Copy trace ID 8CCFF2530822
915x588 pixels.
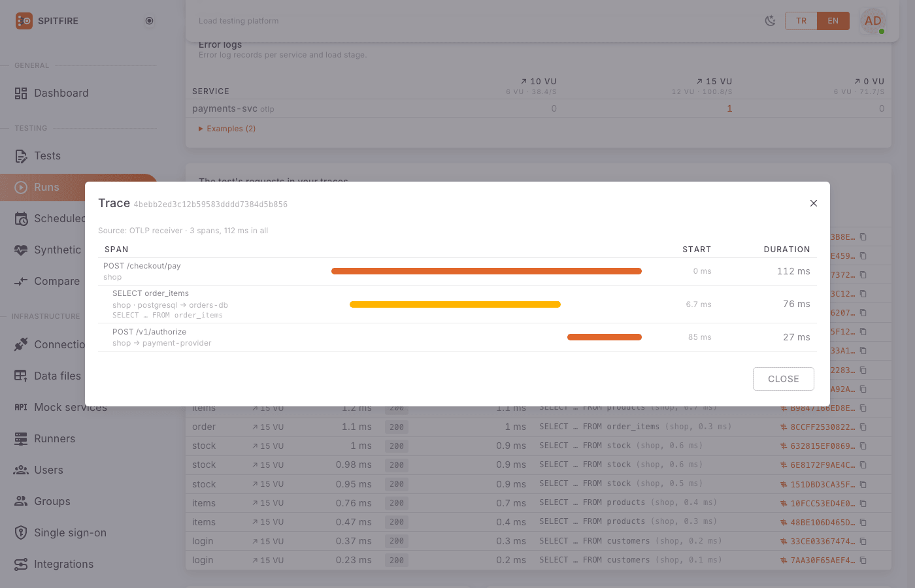click(x=863, y=427)
